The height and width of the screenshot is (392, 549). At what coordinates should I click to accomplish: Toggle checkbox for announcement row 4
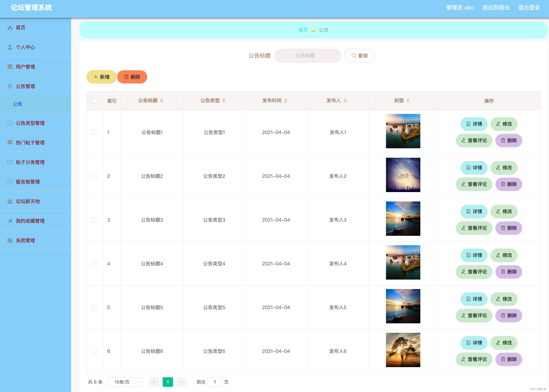tap(95, 263)
